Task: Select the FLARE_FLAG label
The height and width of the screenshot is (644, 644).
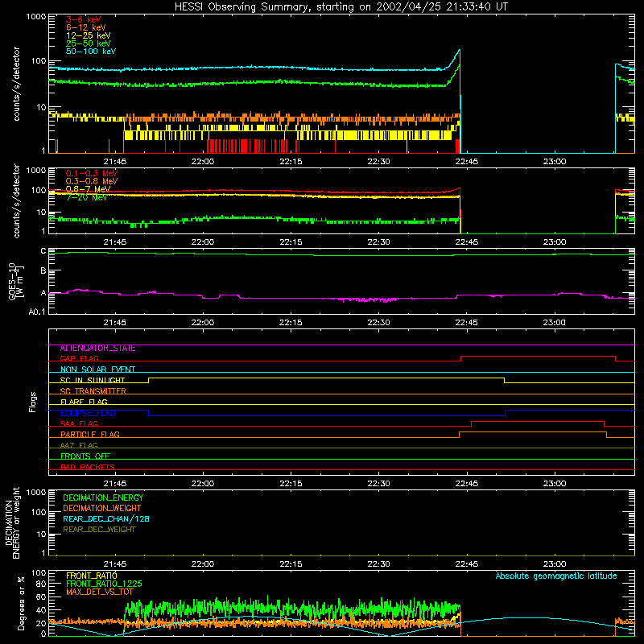Action: pos(84,402)
